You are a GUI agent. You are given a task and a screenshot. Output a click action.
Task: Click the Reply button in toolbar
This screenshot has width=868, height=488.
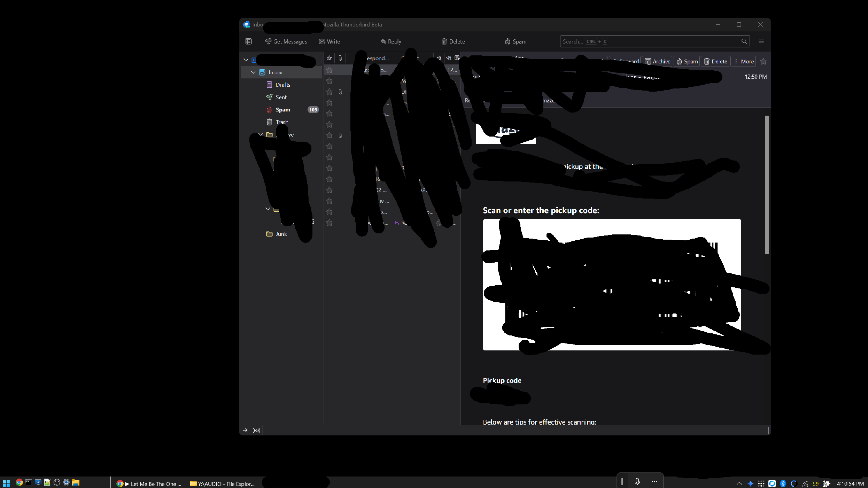[x=391, y=41]
